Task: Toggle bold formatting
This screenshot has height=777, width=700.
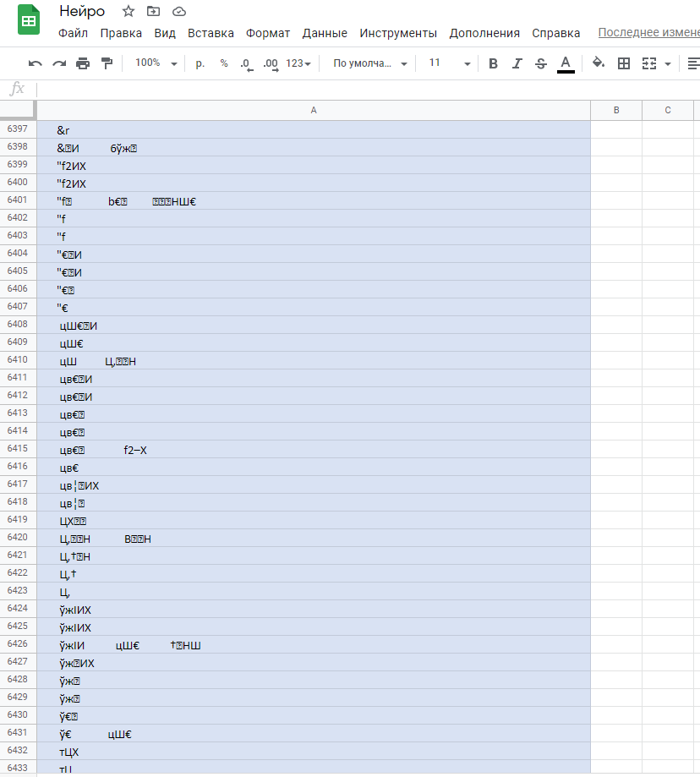Action: point(494,63)
